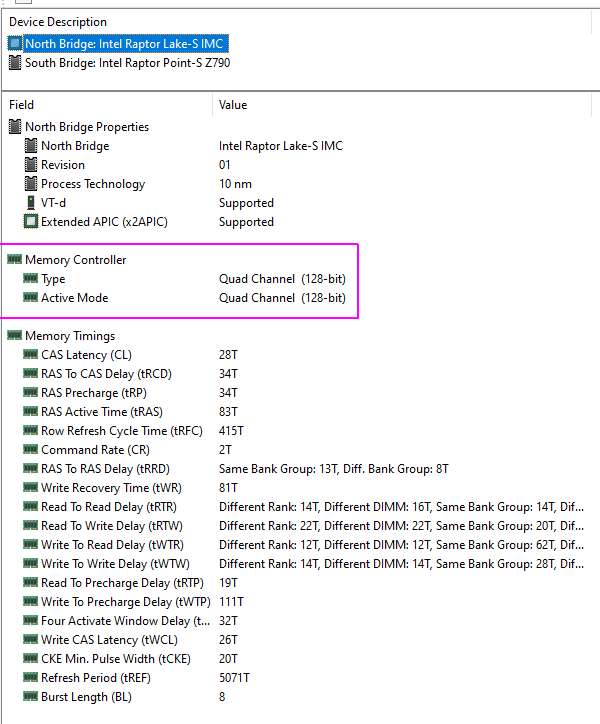Click the RAS Precharge (tRP) row icon
The width and height of the screenshot is (600, 724).
(30, 392)
